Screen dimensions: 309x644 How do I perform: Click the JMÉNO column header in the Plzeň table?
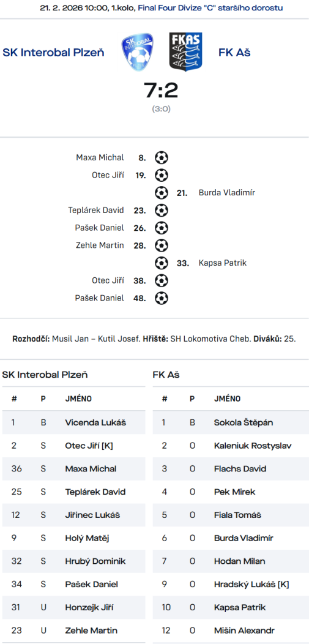click(x=78, y=399)
